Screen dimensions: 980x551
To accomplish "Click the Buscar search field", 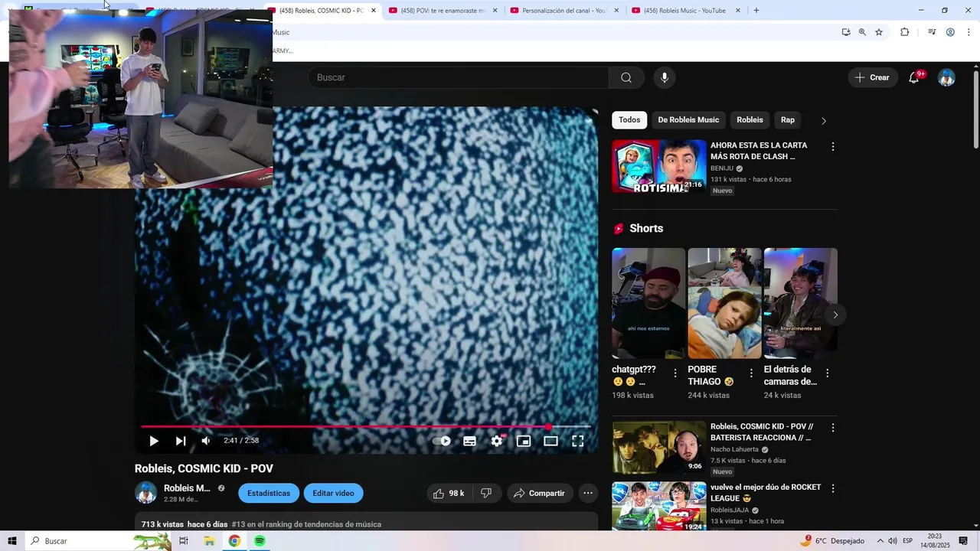I will 459,77.
